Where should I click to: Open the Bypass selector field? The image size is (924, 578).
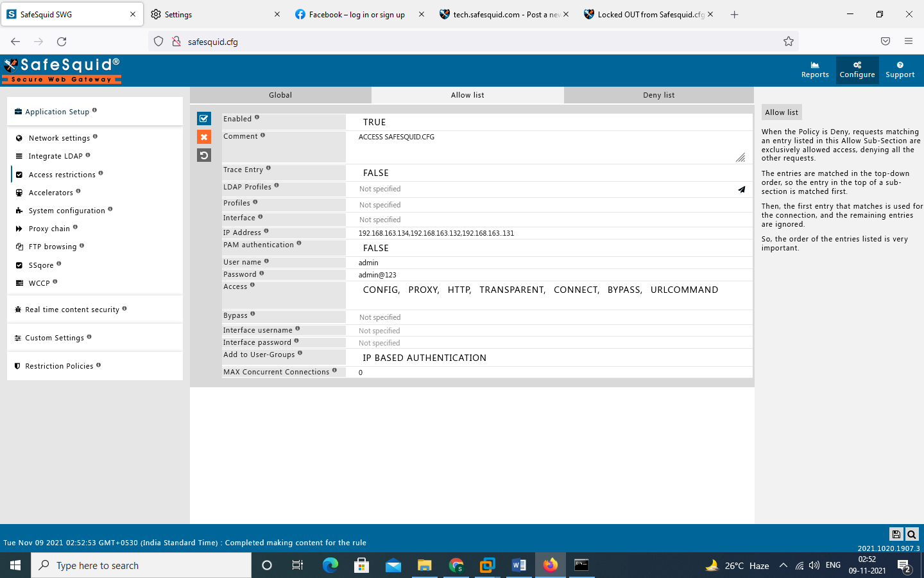pyautogui.click(x=549, y=317)
